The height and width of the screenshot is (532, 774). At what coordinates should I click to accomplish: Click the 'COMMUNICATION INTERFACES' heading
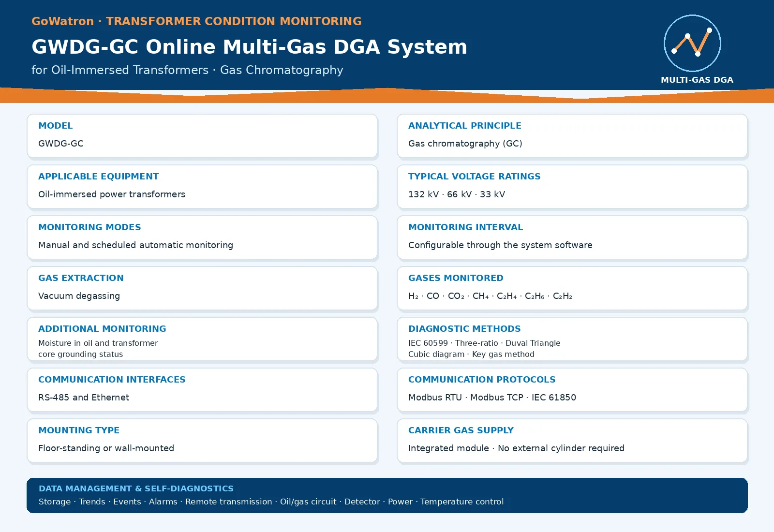point(112,380)
